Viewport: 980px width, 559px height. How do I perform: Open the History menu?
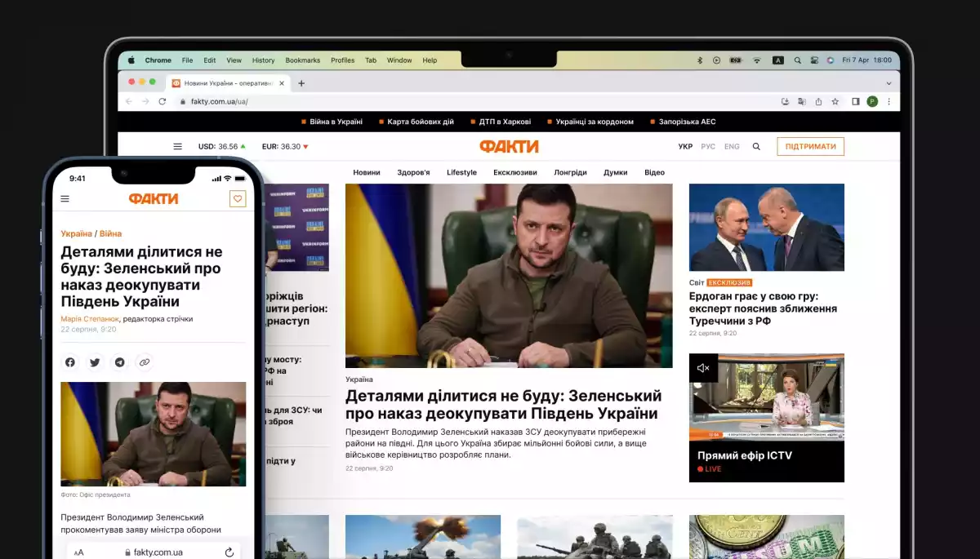(263, 60)
